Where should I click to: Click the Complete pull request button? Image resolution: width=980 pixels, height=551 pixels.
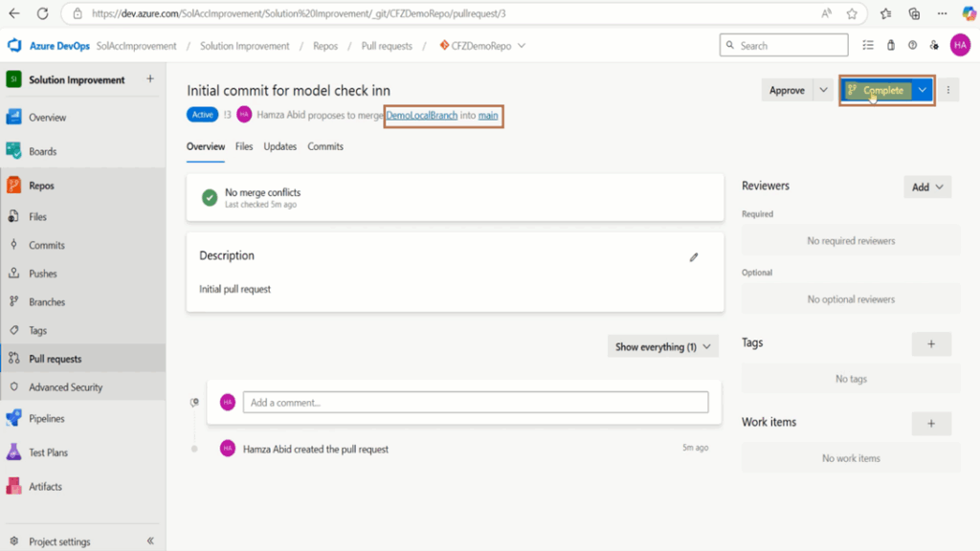click(x=877, y=90)
